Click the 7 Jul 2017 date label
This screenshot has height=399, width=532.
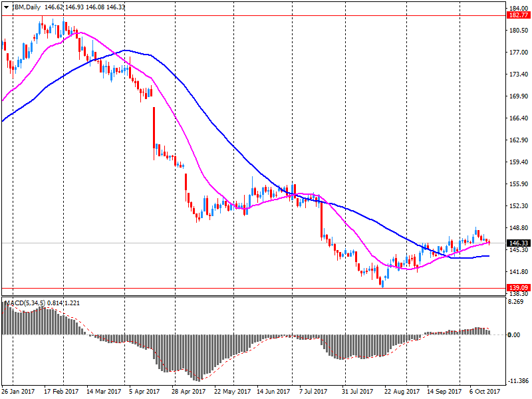[x=313, y=391]
